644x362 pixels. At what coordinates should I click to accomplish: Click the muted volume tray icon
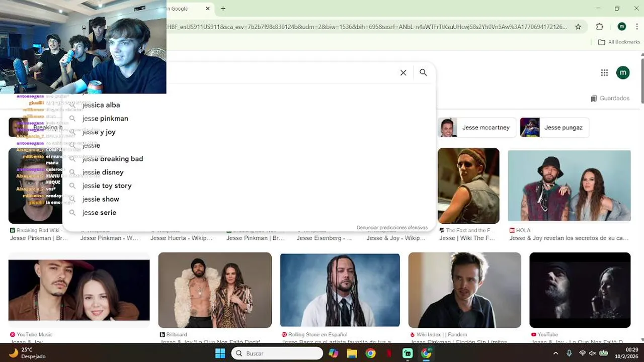click(593, 353)
